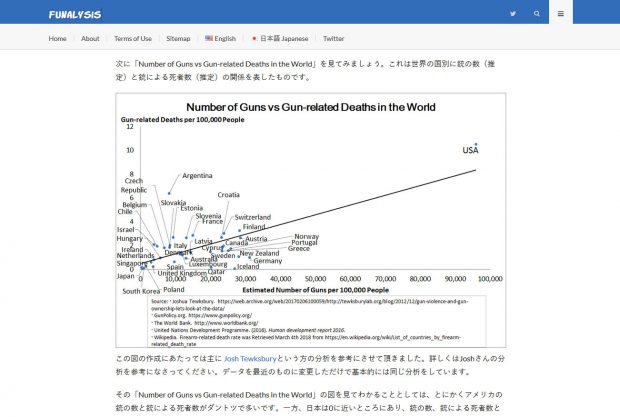Image resolution: width=620 pixels, height=417 pixels.
Task: Open Terms of Use page
Action: 133,38
